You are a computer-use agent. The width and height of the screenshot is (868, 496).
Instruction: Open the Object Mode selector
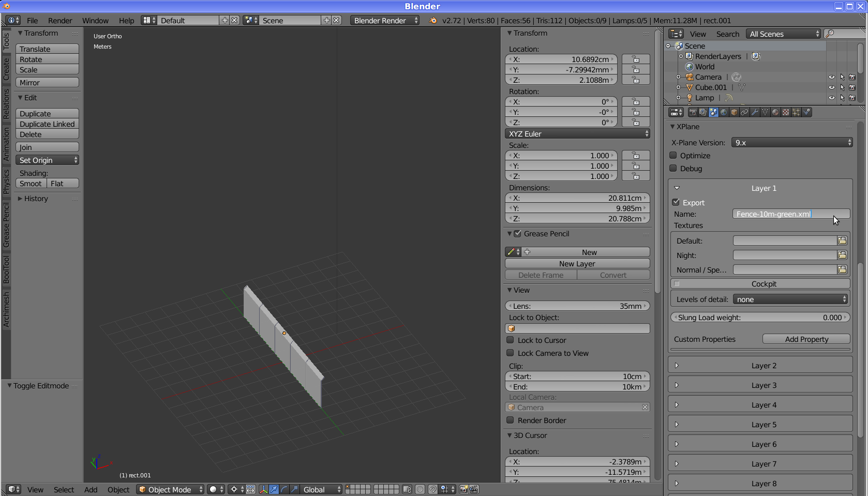point(171,489)
